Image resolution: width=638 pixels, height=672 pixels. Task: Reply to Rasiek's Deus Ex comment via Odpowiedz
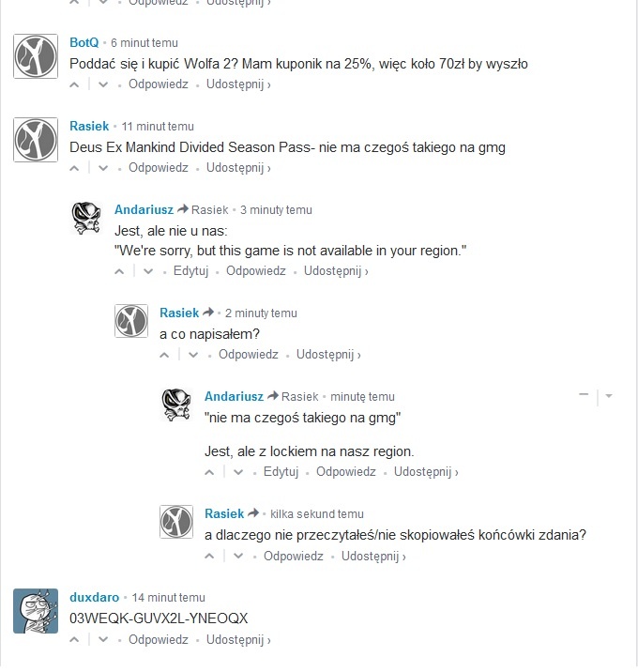[159, 168]
